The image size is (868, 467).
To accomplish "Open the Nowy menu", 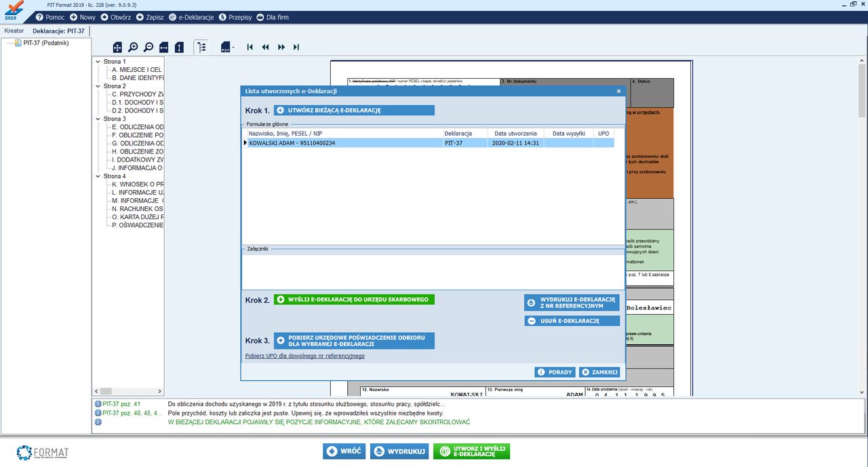I will (x=83, y=17).
